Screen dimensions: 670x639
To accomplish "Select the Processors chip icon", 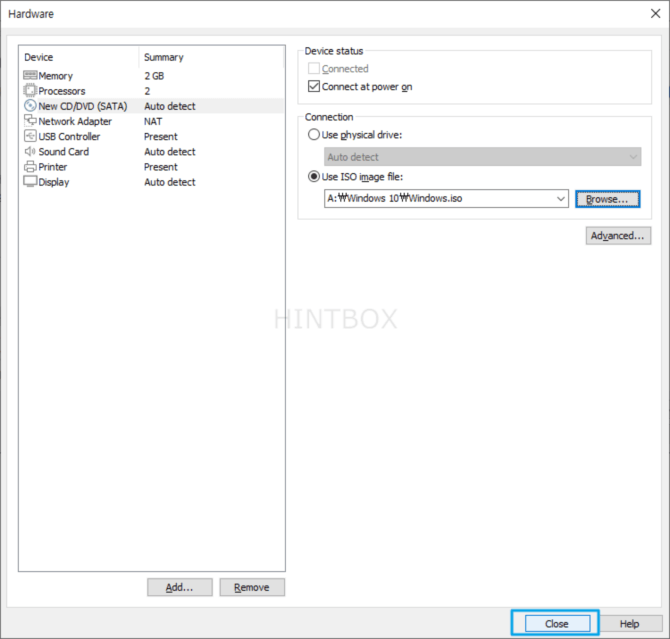I will (x=30, y=91).
